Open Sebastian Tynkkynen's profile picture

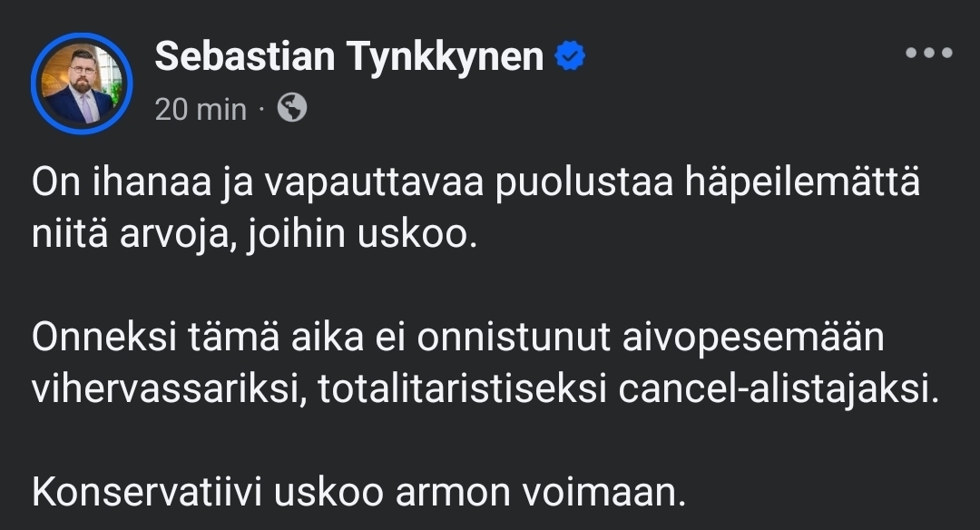point(82,83)
